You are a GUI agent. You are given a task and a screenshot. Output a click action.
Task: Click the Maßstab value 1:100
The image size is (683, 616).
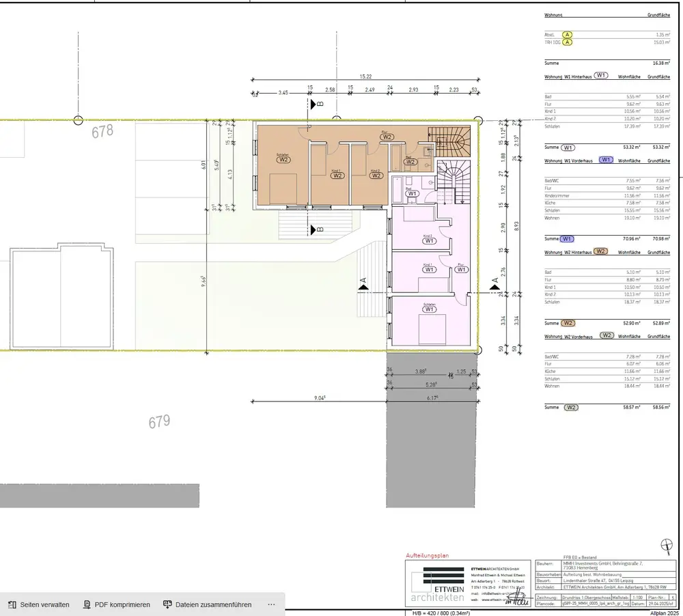pos(638,598)
